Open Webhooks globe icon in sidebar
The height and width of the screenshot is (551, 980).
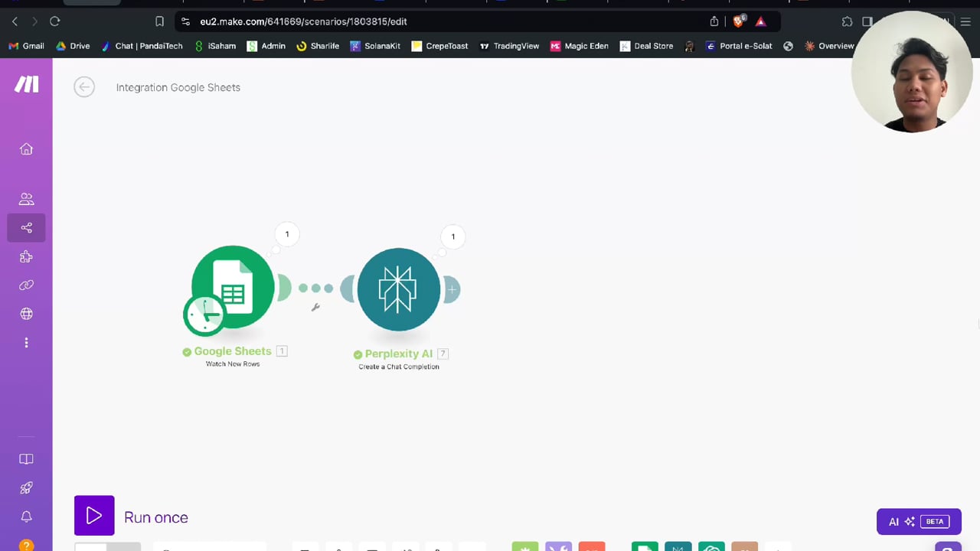click(26, 314)
